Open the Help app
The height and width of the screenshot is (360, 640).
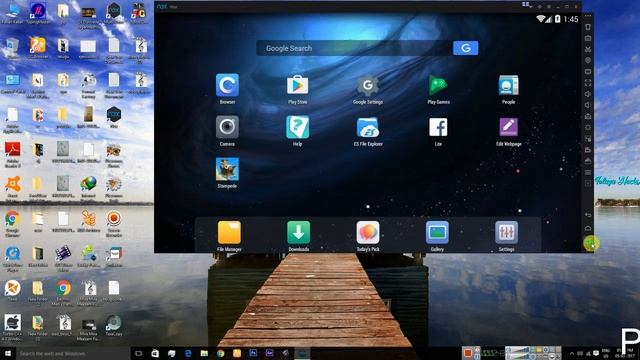click(298, 127)
